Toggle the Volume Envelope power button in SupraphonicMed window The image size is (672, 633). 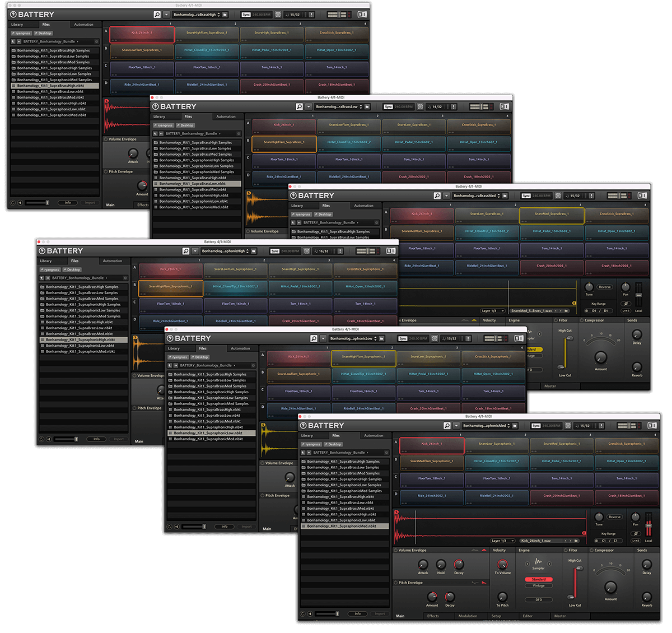point(395,550)
